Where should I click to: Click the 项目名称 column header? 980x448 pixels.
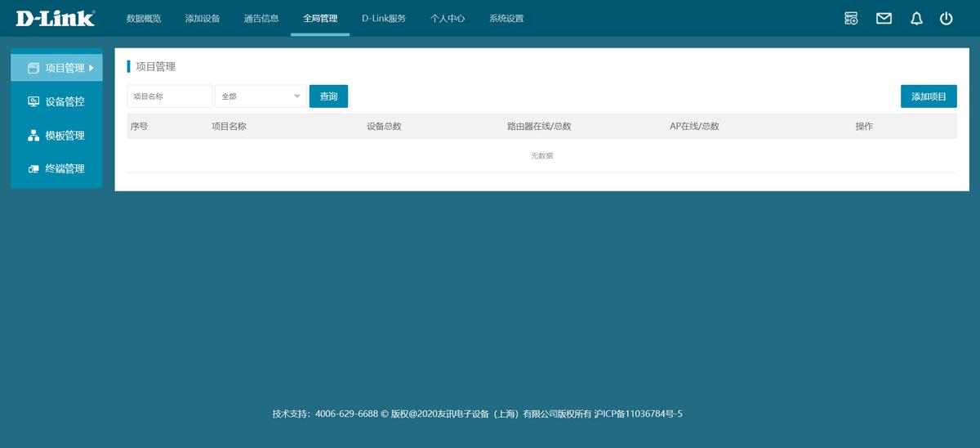point(229,127)
